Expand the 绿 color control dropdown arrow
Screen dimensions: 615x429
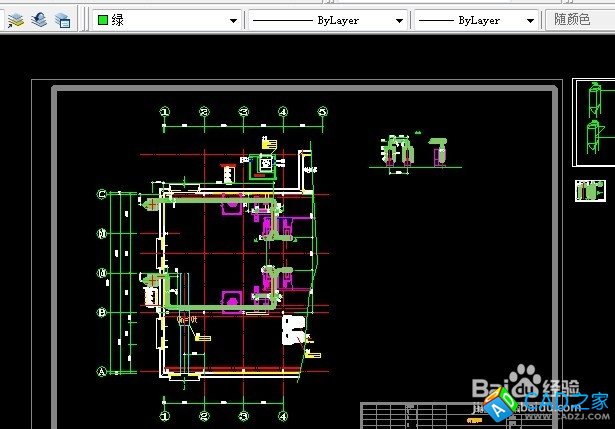pos(233,20)
